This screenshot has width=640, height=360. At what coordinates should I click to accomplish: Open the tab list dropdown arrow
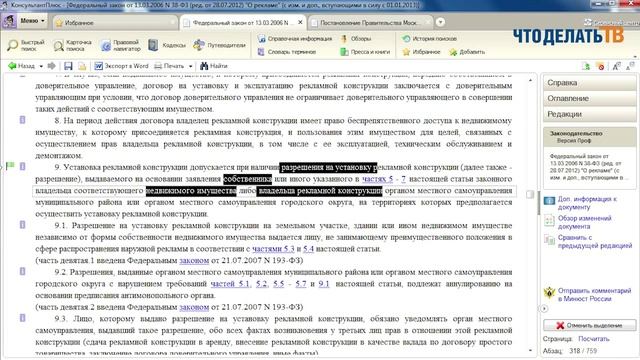440,22
